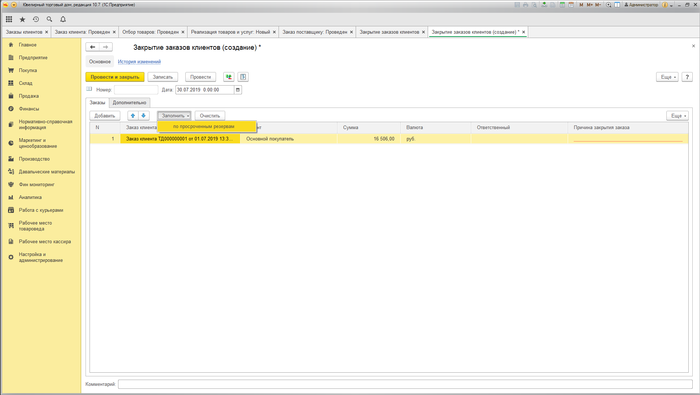This screenshot has width=700, height=395.
Task: Click the Записать button
Action: tap(162, 77)
